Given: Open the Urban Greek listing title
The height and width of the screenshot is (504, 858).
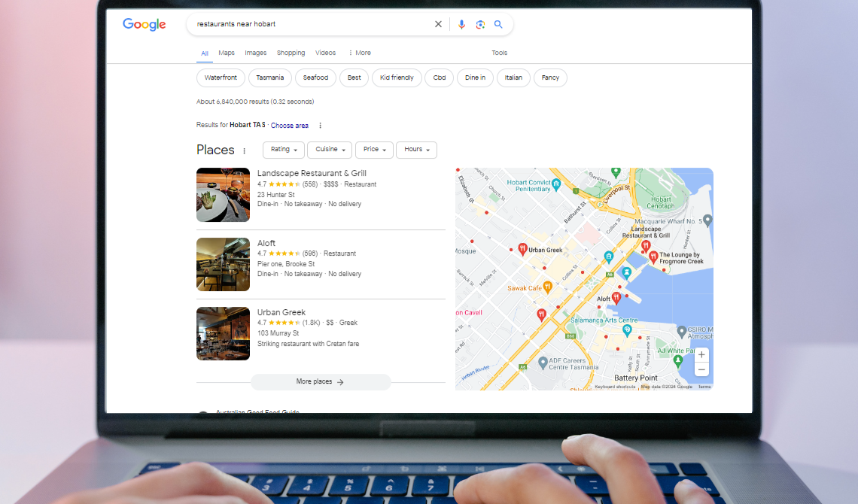Looking at the screenshot, I should 281,313.
